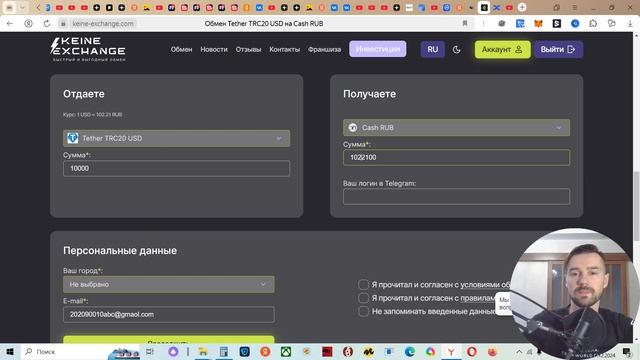The height and width of the screenshot is (360, 640).
Task: Toggle dark mode with the moon icon
Action: [456, 49]
